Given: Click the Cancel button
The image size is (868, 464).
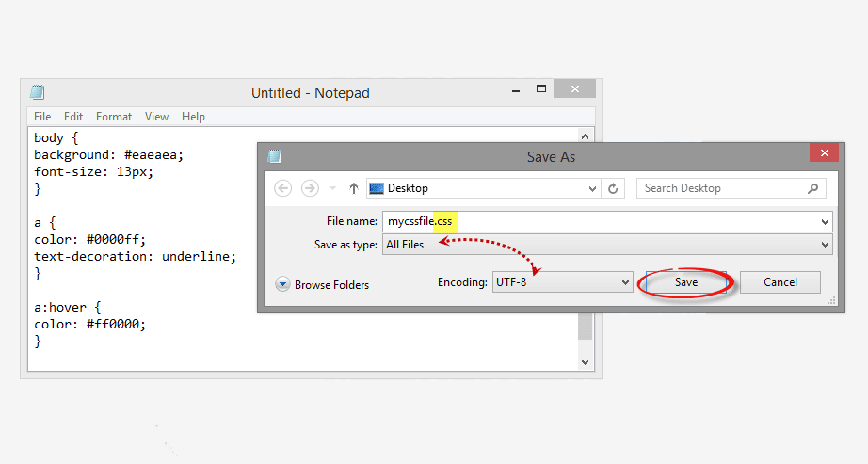Looking at the screenshot, I should (x=780, y=282).
